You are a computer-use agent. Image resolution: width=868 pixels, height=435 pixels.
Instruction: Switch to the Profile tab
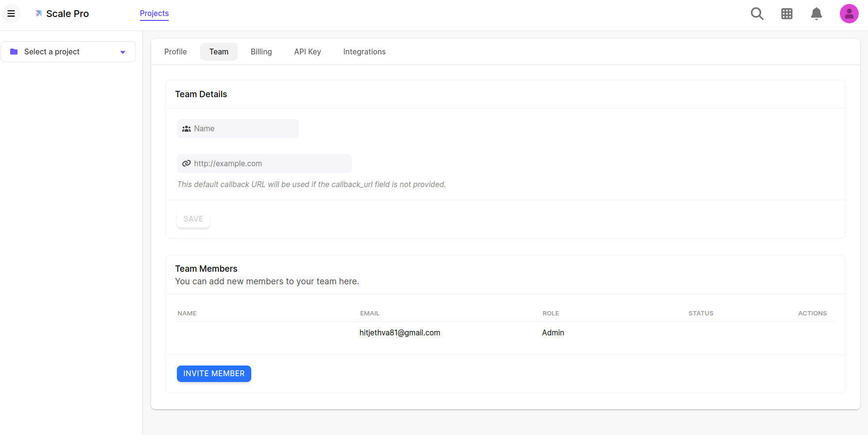pos(175,52)
